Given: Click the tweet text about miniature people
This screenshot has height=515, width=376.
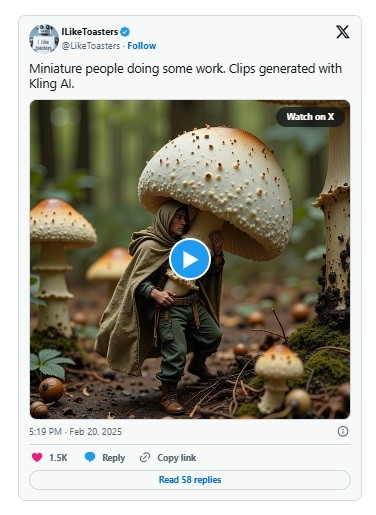Looking at the screenshot, I should click(x=185, y=76).
